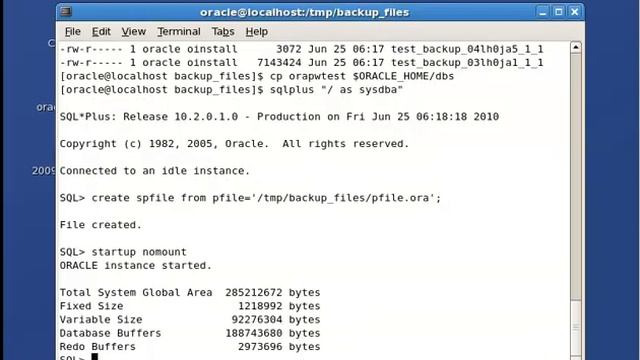The height and width of the screenshot is (360, 640).
Task: Click the file name test_backup_04lh0ja5_1_1
Action: 467,49
